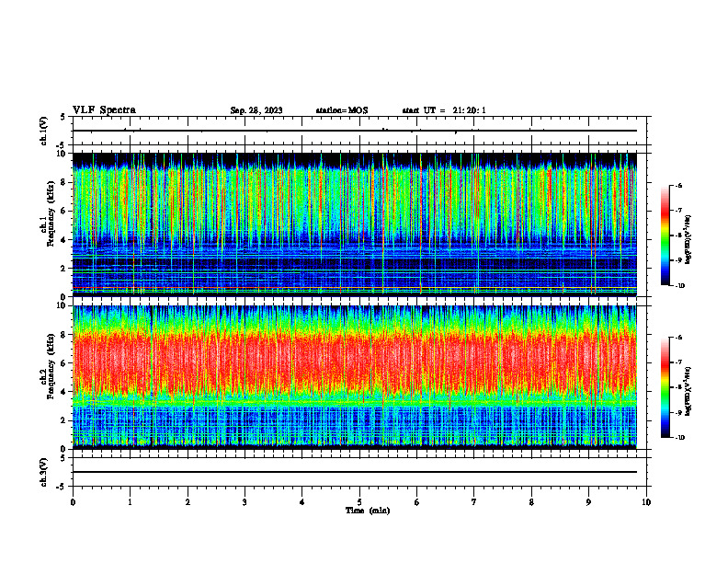Click time-axis tick label "3" at bottom
The image size is (728, 563).
pos(245,502)
